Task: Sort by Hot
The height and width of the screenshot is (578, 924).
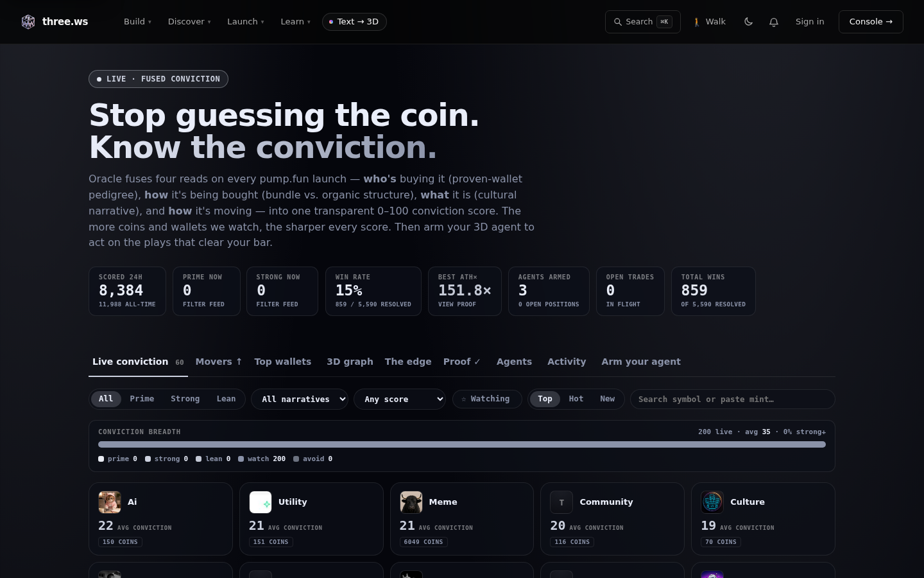Action: point(576,399)
